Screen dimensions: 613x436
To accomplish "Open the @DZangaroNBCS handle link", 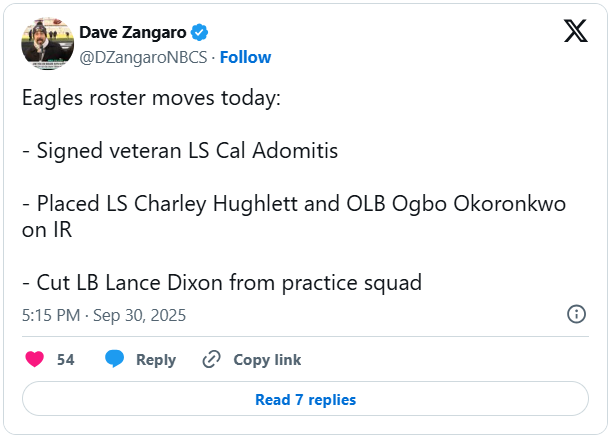I will (x=144, y=57).
